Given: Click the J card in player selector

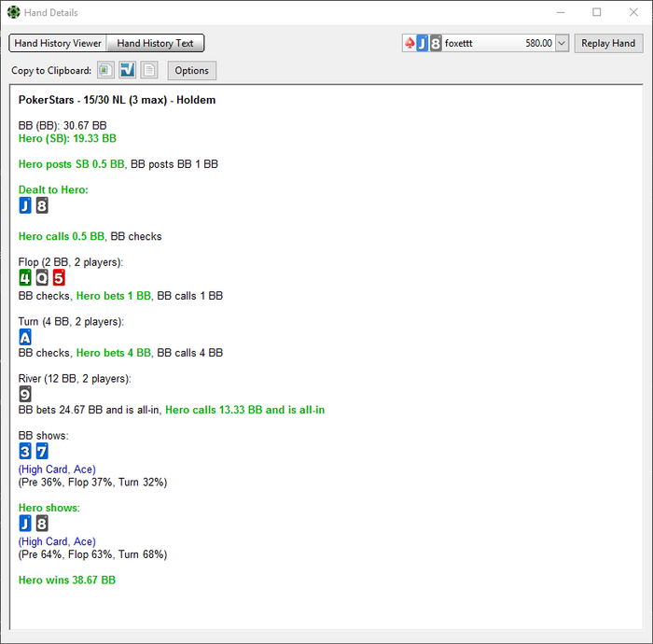Looking at the screenshot, I should coord(423,43).
